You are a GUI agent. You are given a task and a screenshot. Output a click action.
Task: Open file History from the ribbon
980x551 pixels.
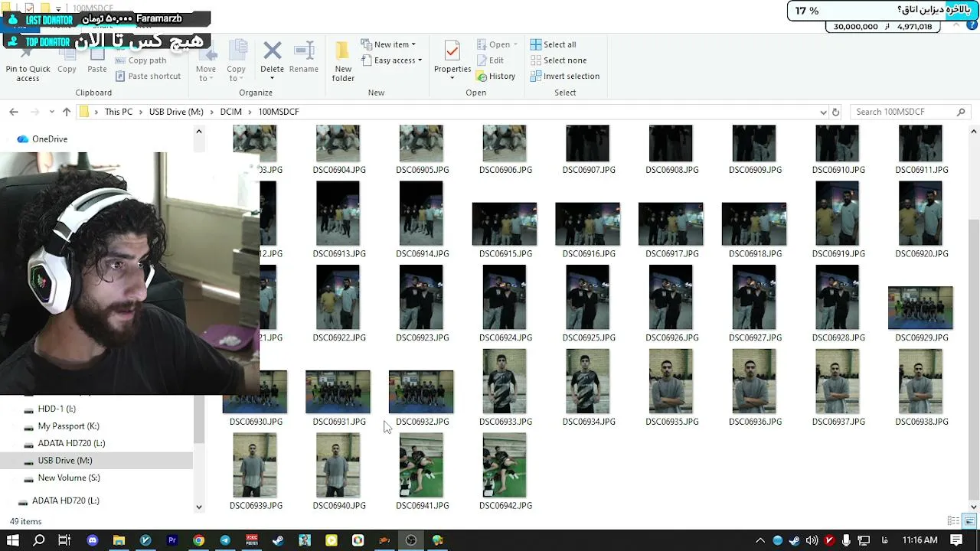[495, 77]
